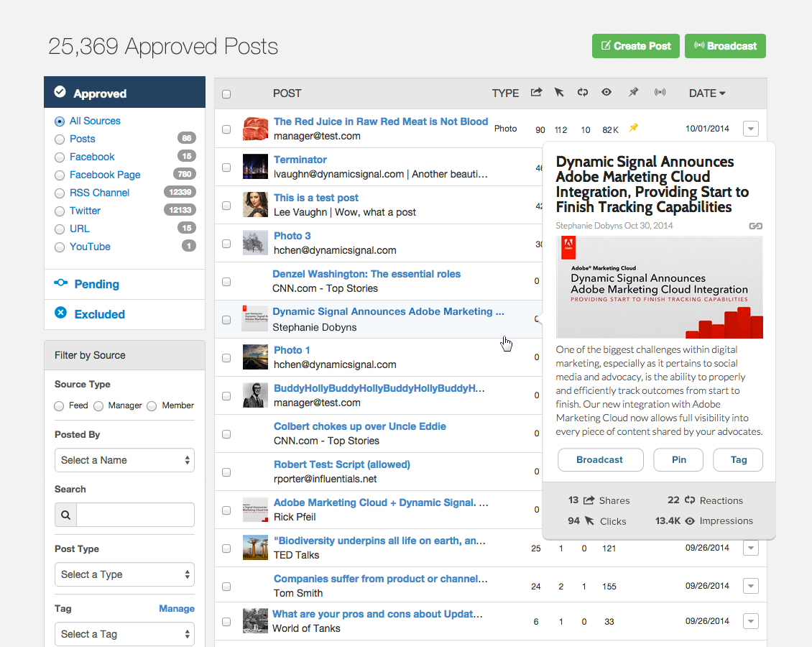
Task: Click the impressions eye column icon
Action: coord(607,93)
